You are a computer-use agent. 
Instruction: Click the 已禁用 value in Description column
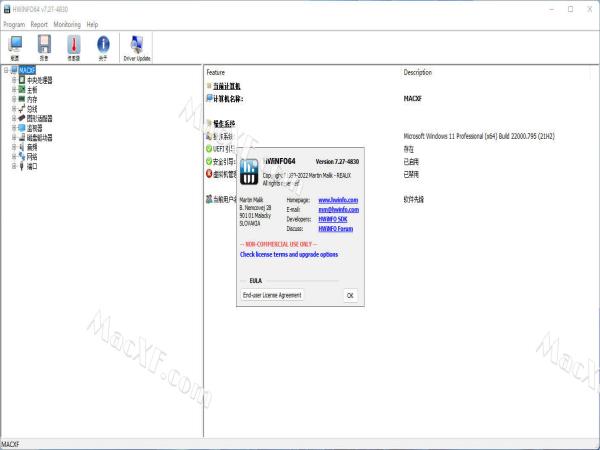411,174
